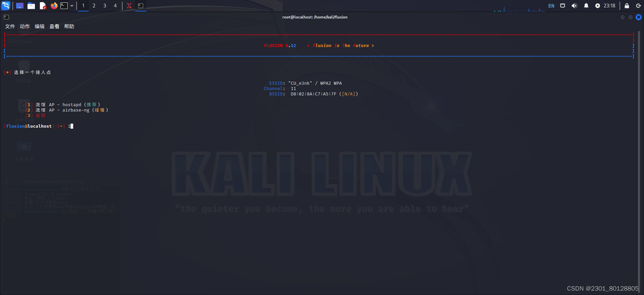The image size is (644, 295).
Task: Open the 编辑 menu
Action: [x=40, y=27]
